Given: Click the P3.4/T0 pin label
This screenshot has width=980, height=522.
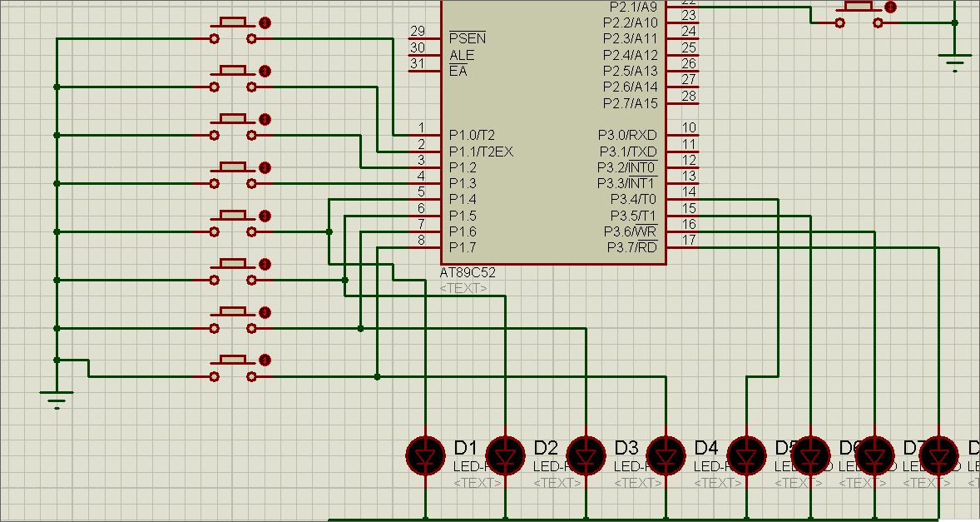Looking at the screenshot, I should point(634,200).
